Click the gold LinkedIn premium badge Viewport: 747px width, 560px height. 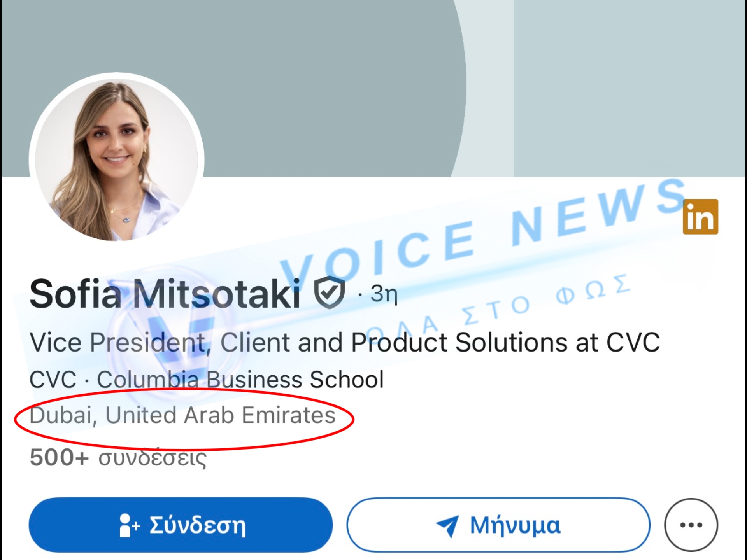pyautogui.click(x=700, y=217)
